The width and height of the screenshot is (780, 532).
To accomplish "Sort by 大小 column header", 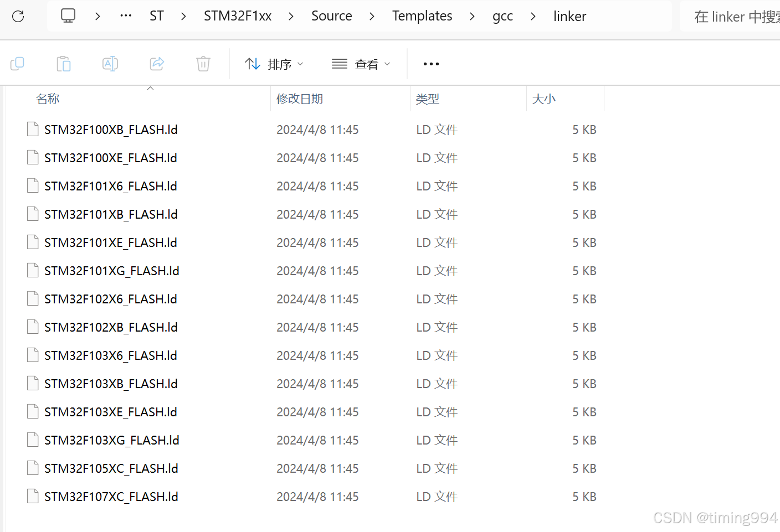I will tap(544, 99).
